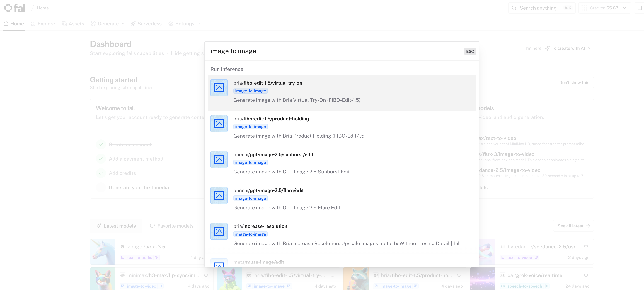This screenshot has height=290, width=644.
Task: Open the Generate menu dropdown
Action: point(108,24)
